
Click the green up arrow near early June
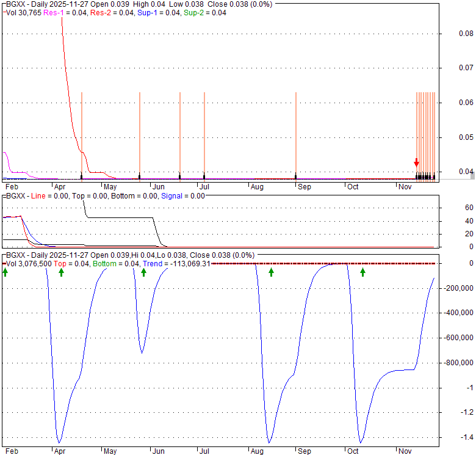coord(144,272)
